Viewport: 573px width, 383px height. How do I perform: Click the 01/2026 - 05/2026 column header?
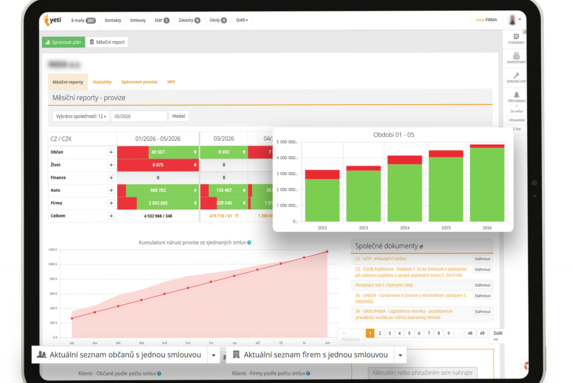coord(158,139)
